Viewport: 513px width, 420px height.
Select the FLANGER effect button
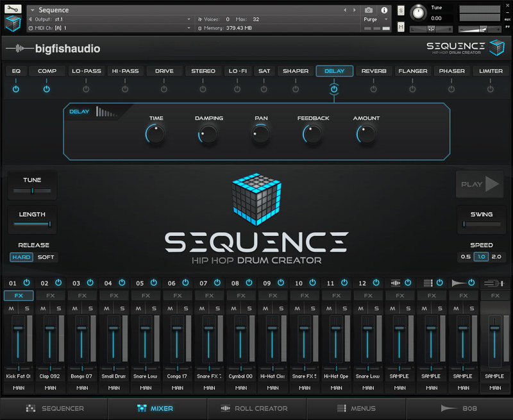[x=413, y=71]
